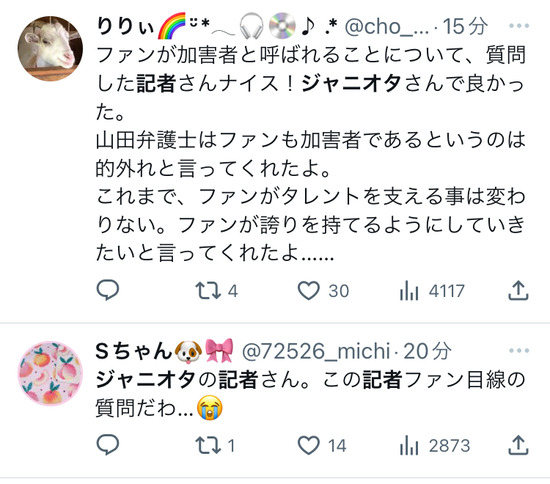Share りりぃ's tweet

pos(518,291)
